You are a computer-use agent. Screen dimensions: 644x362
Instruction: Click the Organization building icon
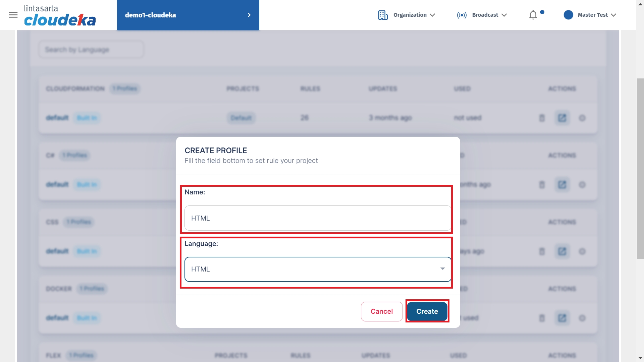pyautogui.click(x=383, y=15)
